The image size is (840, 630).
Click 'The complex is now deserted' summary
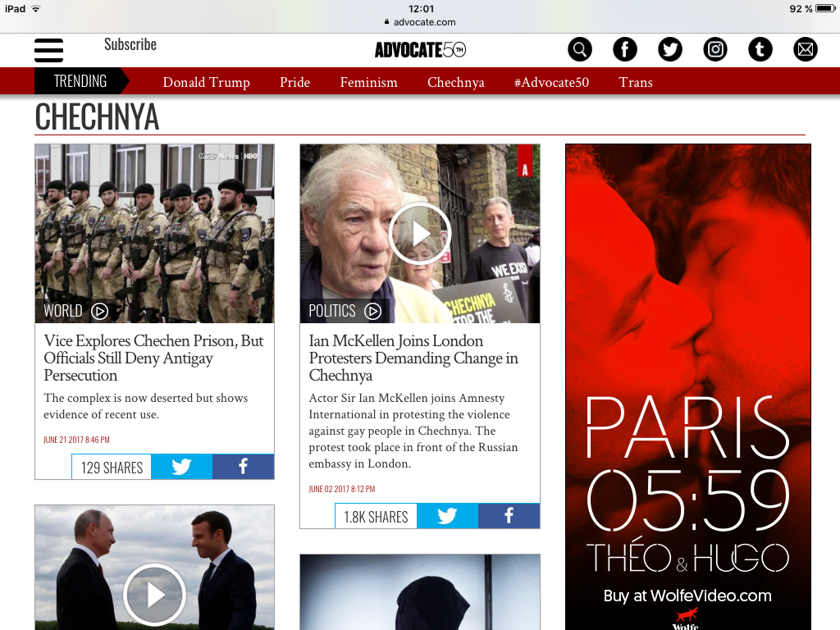point(146,406)
